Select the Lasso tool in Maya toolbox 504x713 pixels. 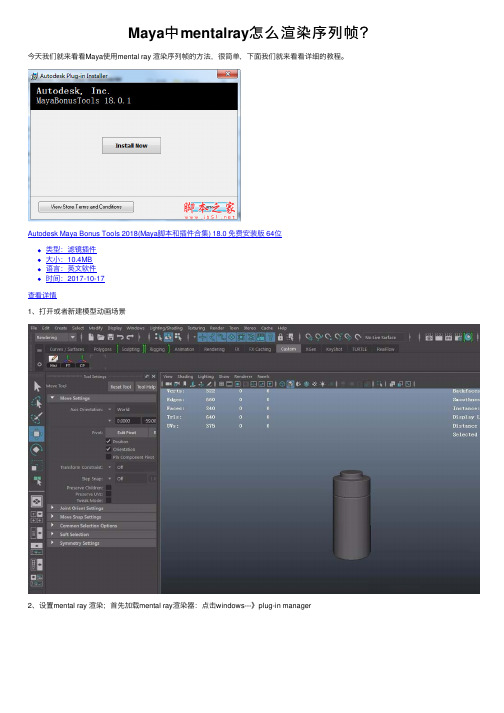[x=37, y=402]
